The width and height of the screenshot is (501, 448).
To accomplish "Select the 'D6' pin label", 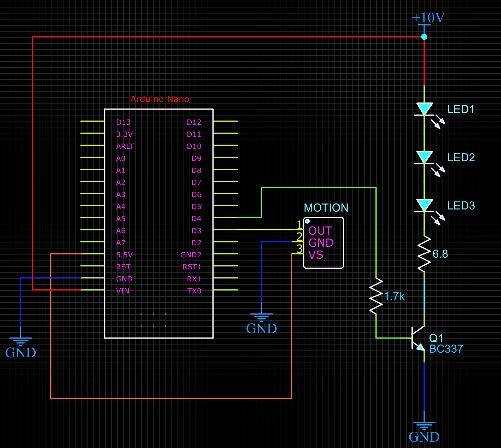I will click(x=196, y=195).
